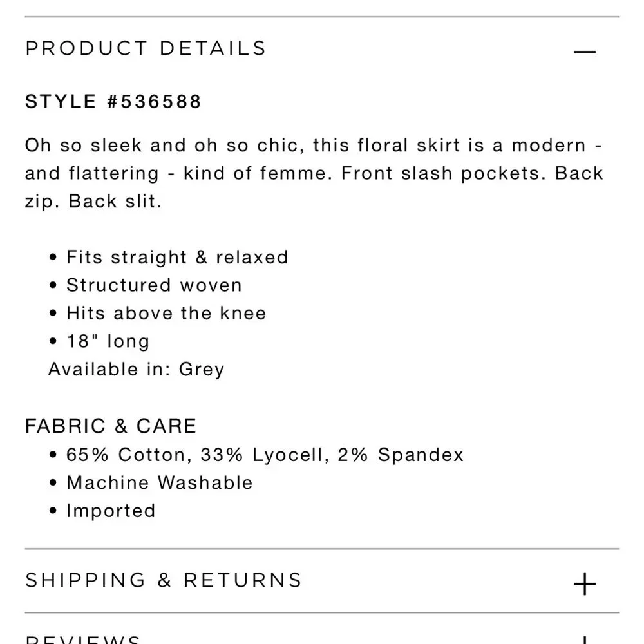Click the word 'Grey' color name
Screen dimensions: 644x644
coord(202,370)
